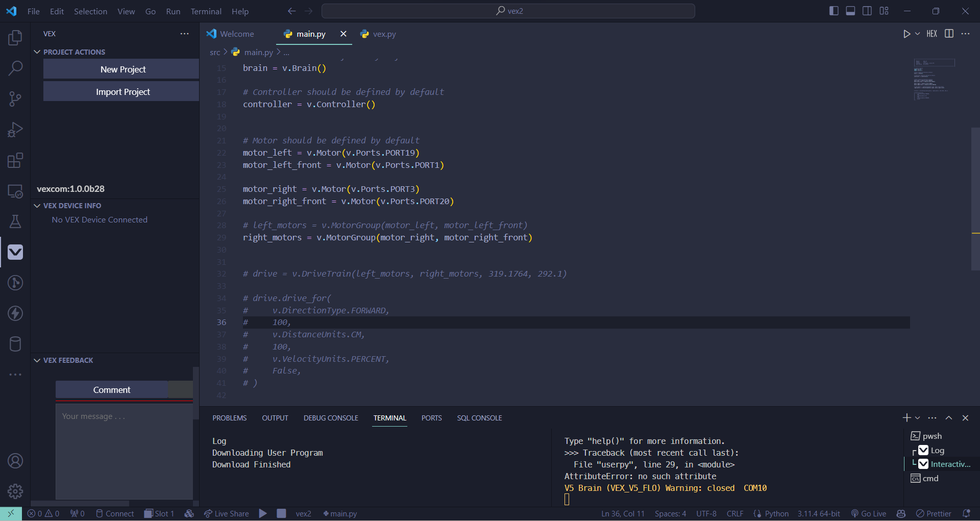
Task: Click Slot 1 selector in status bar
Action: coord(159,513)
